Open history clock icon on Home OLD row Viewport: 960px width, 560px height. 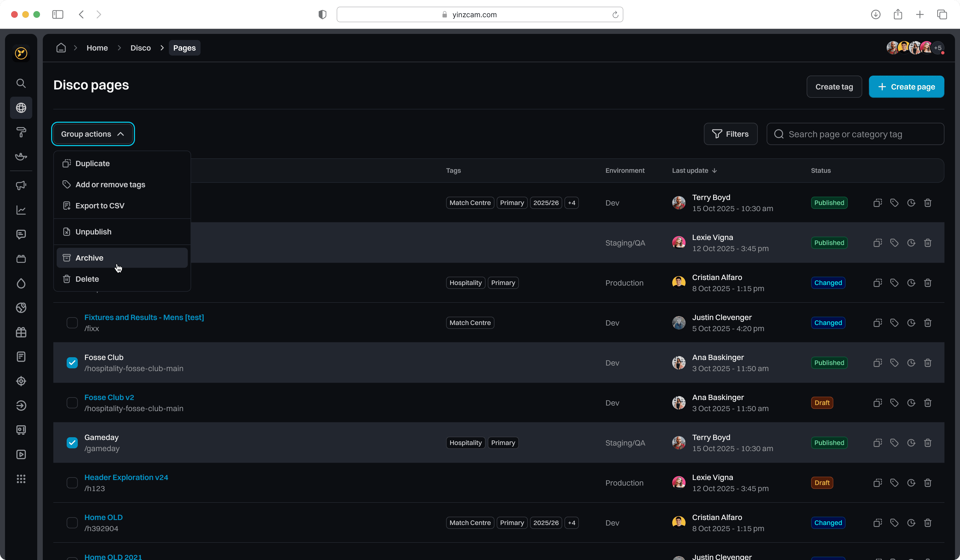click(x=911, y=523)
